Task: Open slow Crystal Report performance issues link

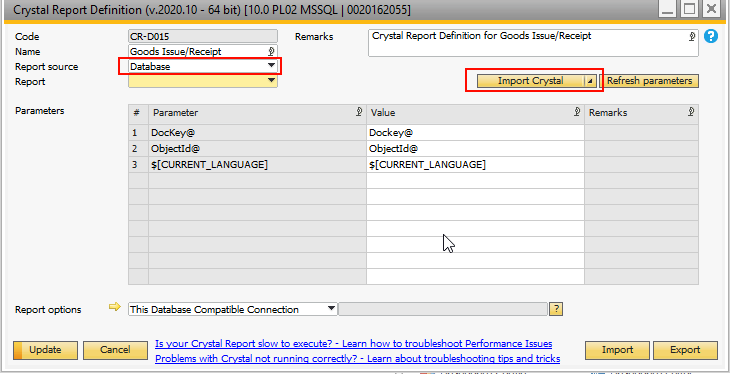Action: (x=353, y=344)
